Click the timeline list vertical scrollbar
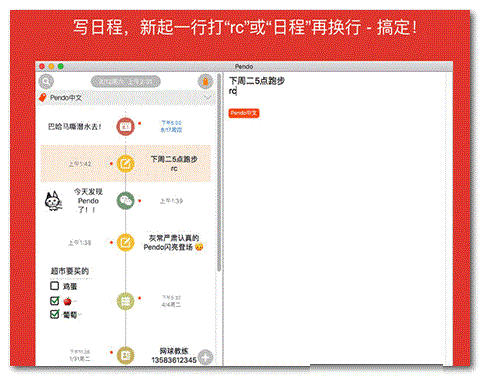The width and height of the screenshot is (481, 377). (219, 172)
